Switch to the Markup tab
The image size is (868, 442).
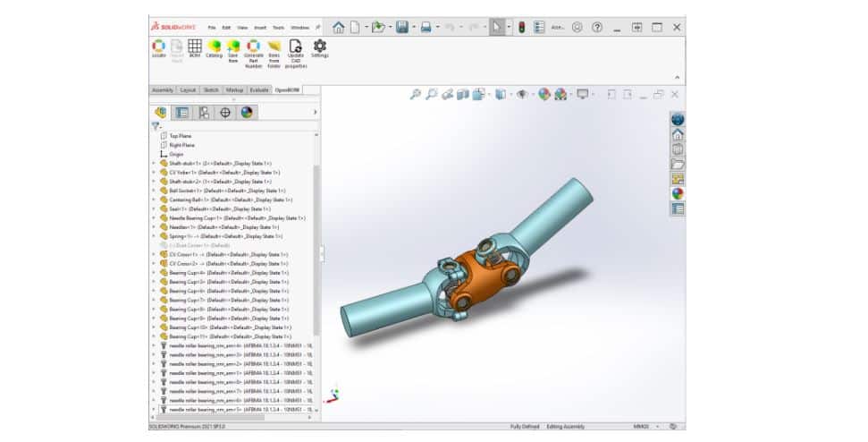pos(235,89)
